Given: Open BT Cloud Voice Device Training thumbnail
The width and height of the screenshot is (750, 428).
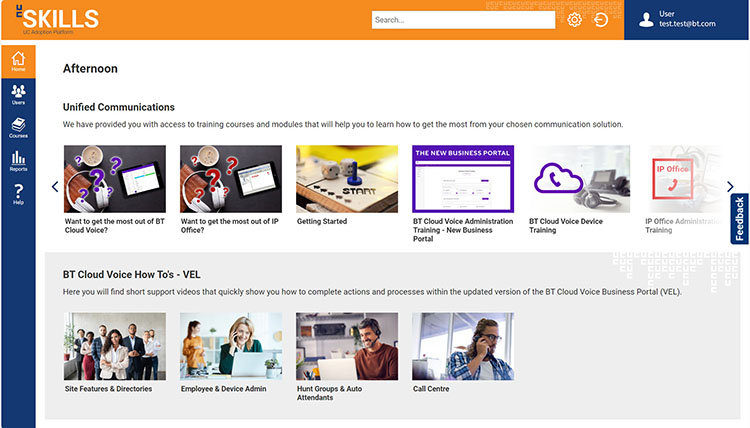Looking at the screenshot, I should point(579,179).
